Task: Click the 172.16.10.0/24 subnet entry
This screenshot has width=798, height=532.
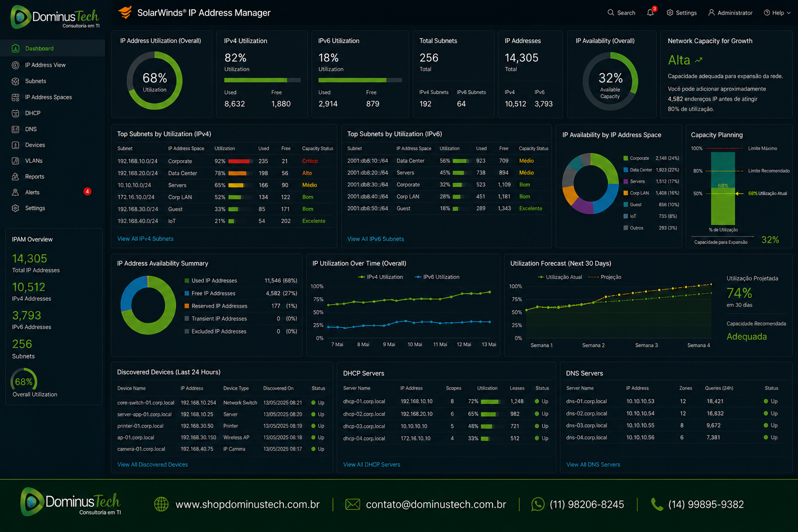Action: (x=136, y=197)
